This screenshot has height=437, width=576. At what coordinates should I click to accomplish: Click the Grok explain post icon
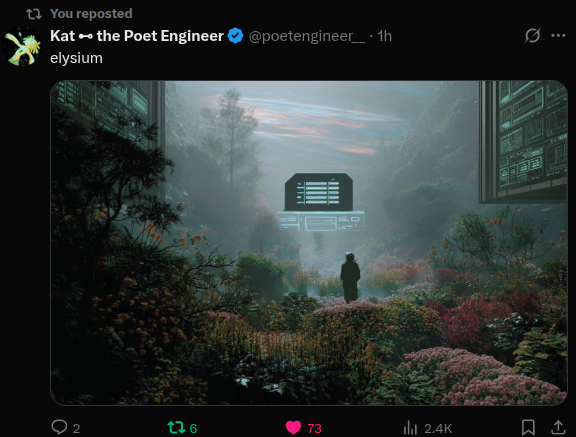532,36
